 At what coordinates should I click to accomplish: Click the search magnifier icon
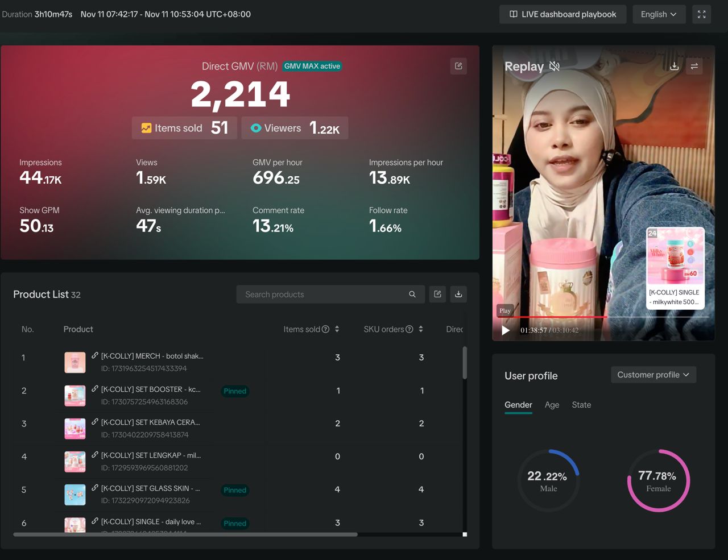(x=412, y=294)
